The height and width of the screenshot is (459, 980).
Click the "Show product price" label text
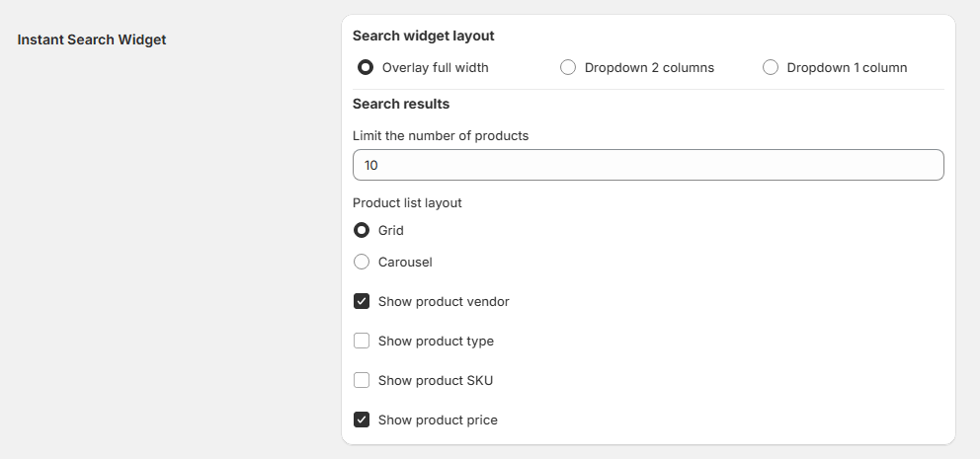pyautogui.click(x=438, y=420)
